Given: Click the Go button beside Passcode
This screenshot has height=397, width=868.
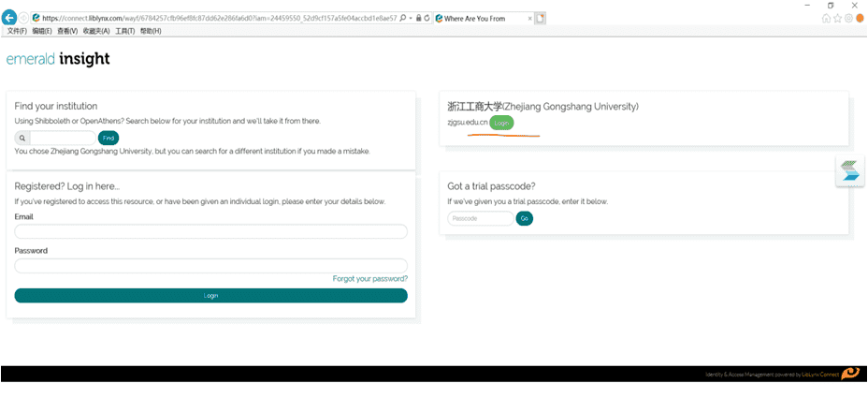Looking at the screenshot, I should point(524,218).
